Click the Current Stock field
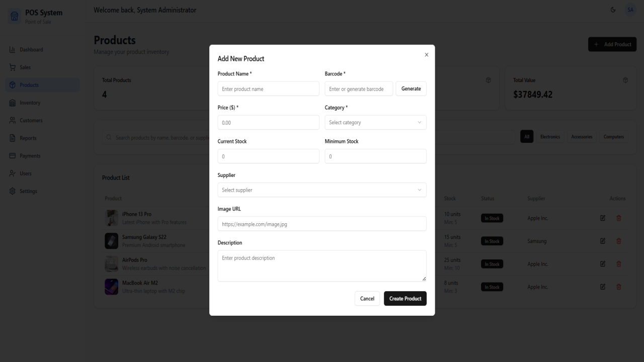 (268, 156)
